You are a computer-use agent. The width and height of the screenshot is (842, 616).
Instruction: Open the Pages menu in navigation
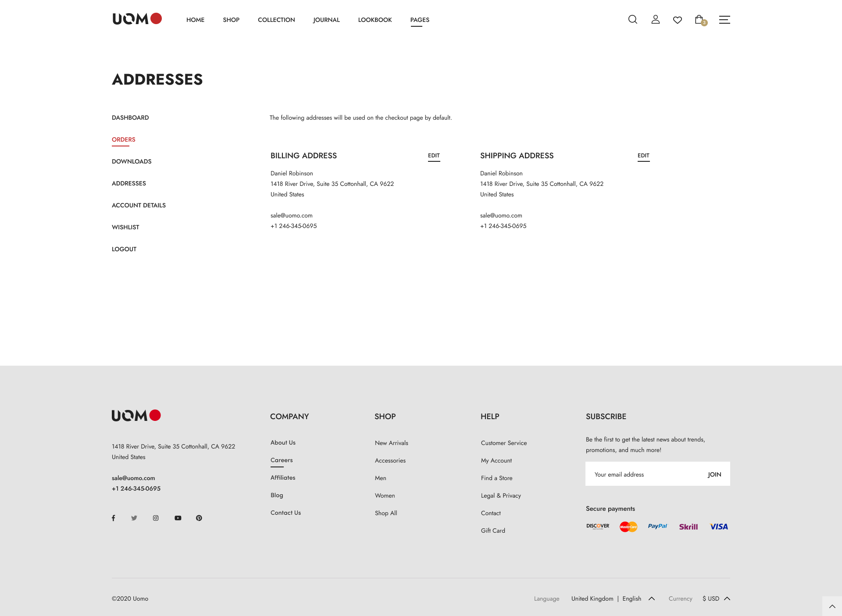pos(420,20)
